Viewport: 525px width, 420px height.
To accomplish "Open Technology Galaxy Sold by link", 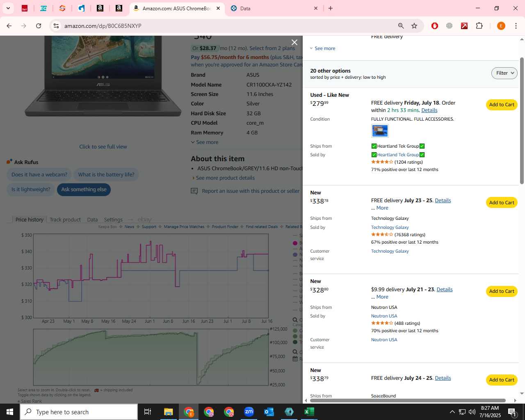I will [390, 227].
